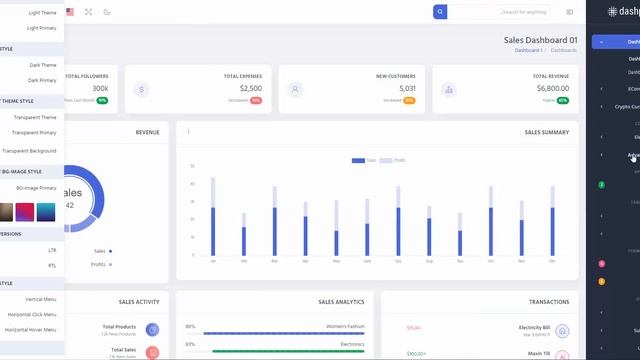Click green badge on Total Revenue card
This screenshot has width=640, height=360.
(x=563, y=100)
